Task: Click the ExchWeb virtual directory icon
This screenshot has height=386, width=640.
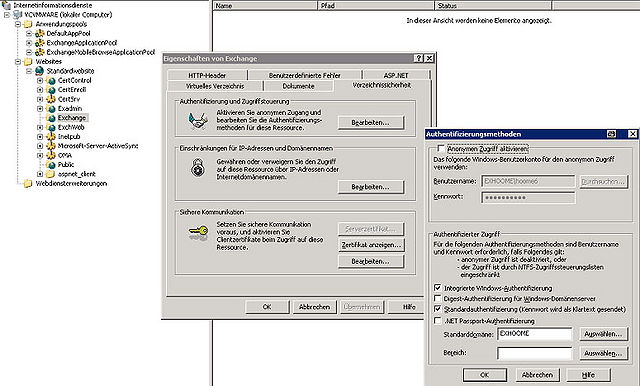Action: point(51,127)
